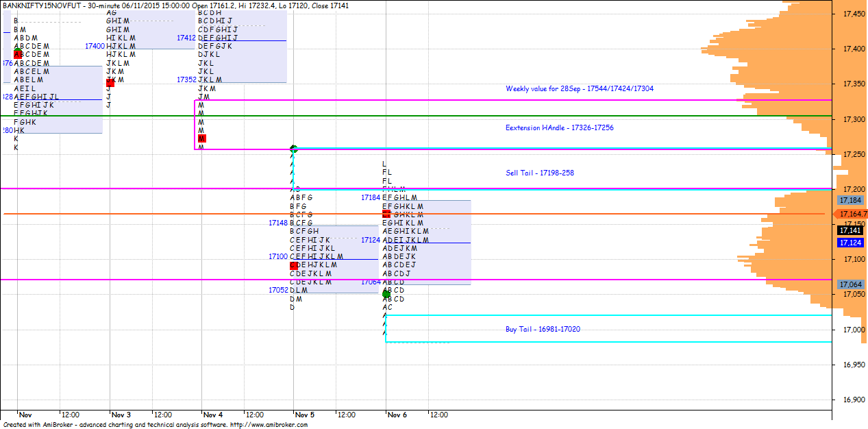Viewport: 868px width, 429px height.
Task: Click the 17,350 axis price label
Action: point(853,84)
